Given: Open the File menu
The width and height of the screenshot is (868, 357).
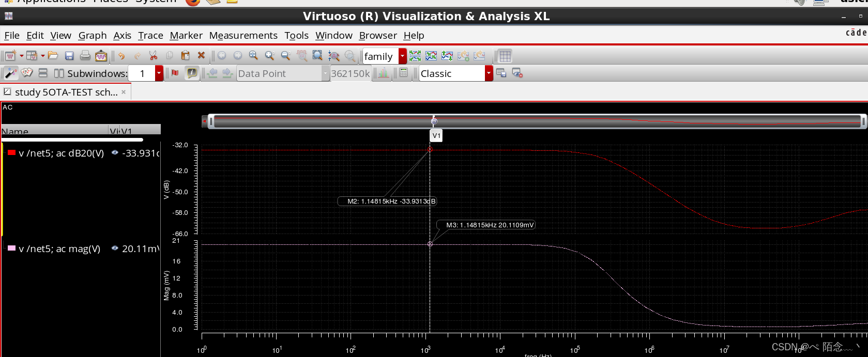Looking at the screenshot, I should [x=12, y=36].
